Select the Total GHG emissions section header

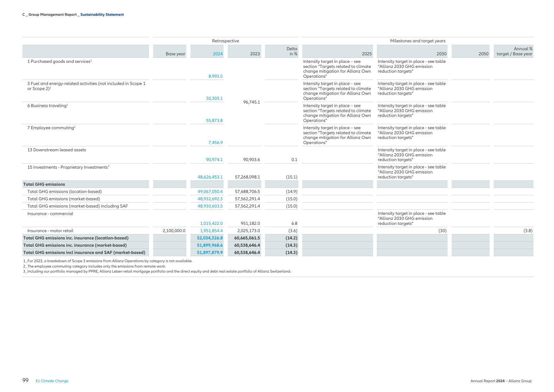click(44, 184)
